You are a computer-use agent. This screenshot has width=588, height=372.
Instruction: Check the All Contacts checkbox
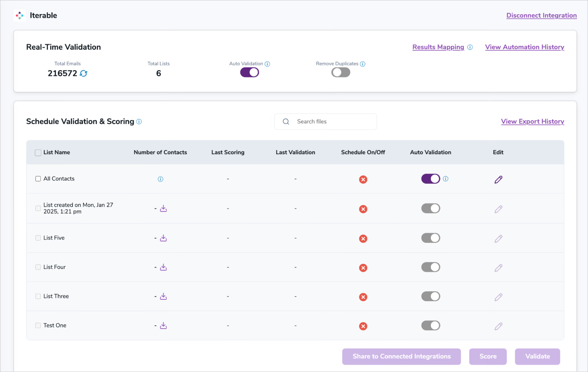click(x=38, y=179)
